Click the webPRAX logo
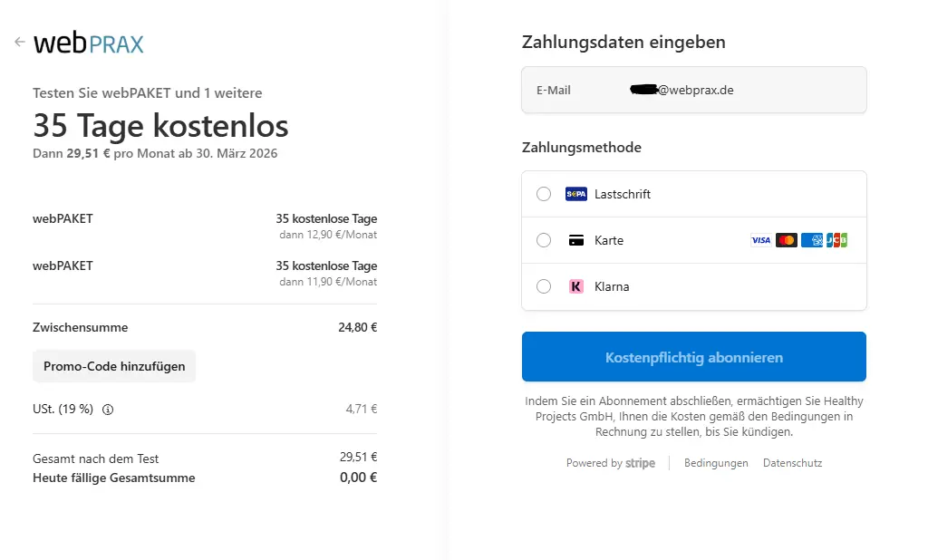 click(89, 43)
